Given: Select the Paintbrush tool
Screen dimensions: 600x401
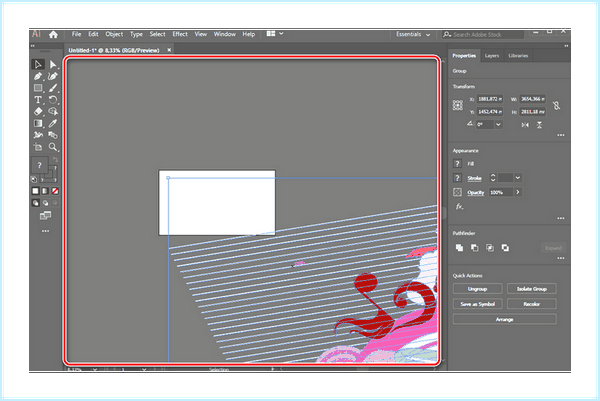Looking at the screenshot, I should [x=53, y=88].
